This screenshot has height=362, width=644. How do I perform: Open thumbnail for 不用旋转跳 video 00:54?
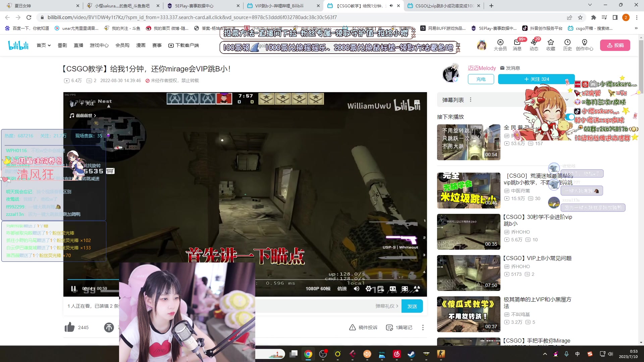coord(469,142)
